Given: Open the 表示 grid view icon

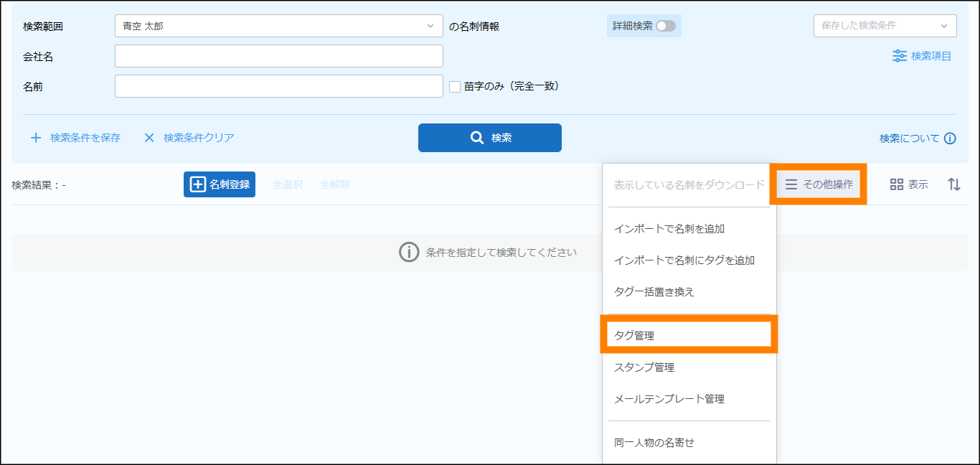Looking at the screenshot, I should click(897, 184).
